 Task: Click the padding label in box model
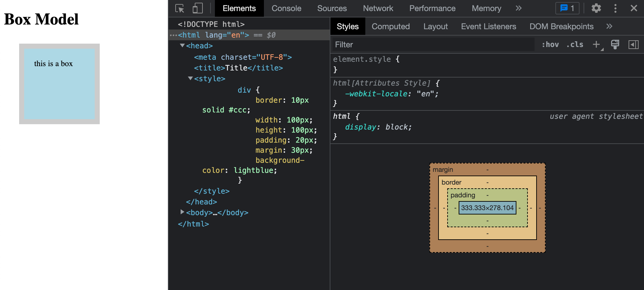[x=463, y=195]
